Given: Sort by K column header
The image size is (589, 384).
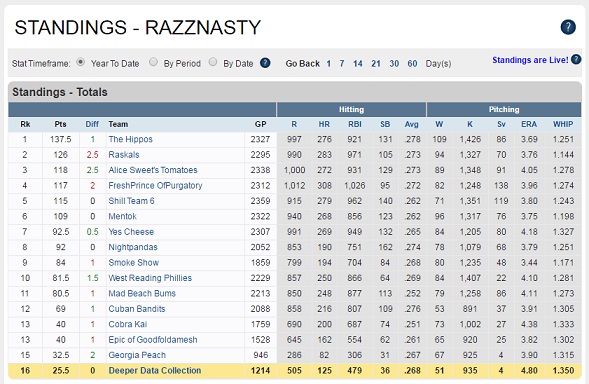Looking at the screenshot, I should tap(470, 124).
